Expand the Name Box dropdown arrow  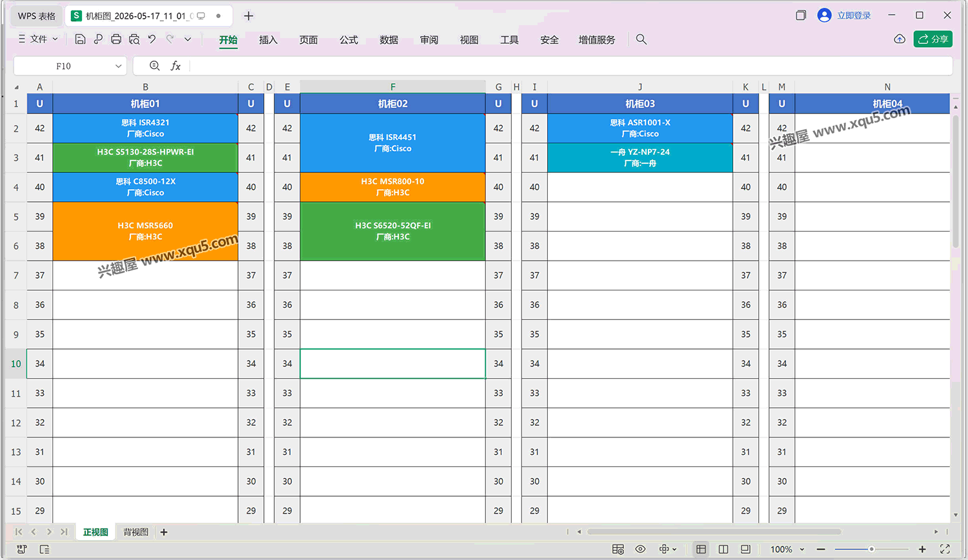pyautogui.click(x=119, y=66)
